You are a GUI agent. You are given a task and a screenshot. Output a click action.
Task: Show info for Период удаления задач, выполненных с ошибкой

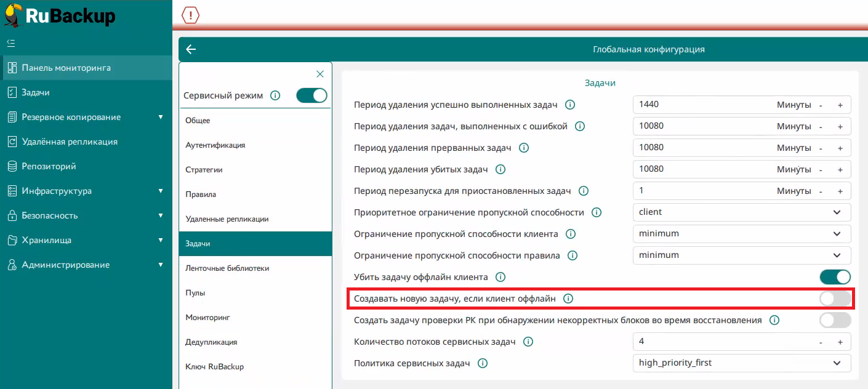579,126
